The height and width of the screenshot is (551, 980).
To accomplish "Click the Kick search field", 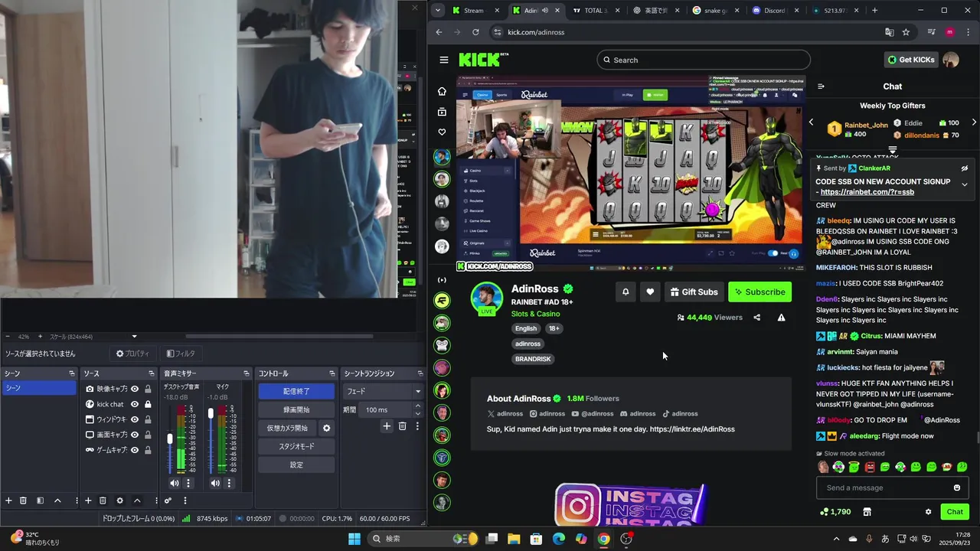I will 704,60.
